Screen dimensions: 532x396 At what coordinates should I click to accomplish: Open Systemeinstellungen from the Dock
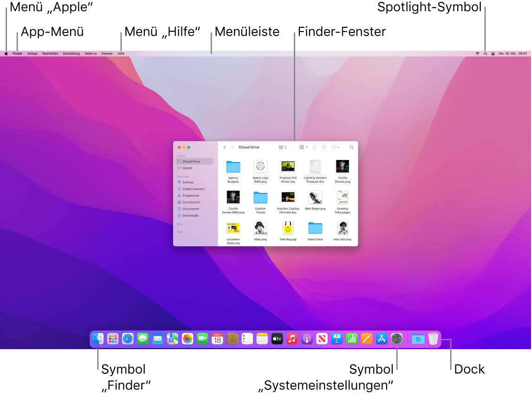click(397, 339)
